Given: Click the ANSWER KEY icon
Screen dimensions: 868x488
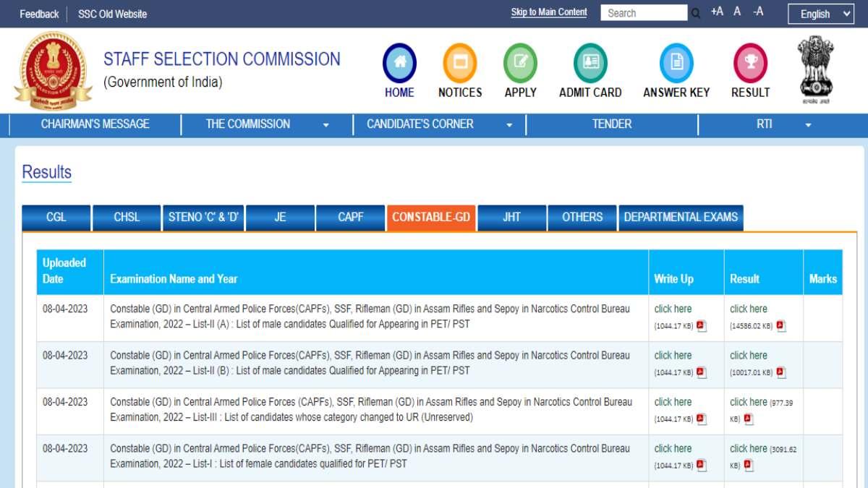Looking at the screenshot, I should [676, 64].
